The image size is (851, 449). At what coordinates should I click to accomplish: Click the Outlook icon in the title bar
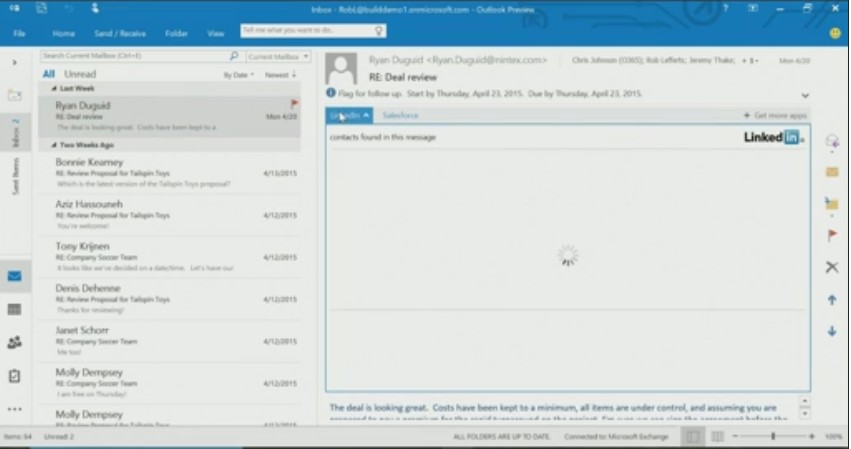coord(14,8)
